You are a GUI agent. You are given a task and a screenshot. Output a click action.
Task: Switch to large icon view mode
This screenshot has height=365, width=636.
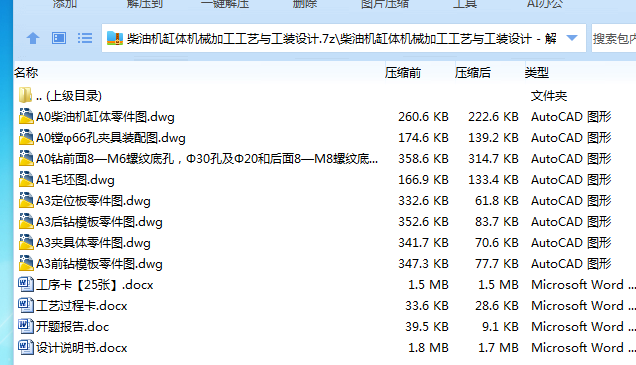(x=59, y=38)
